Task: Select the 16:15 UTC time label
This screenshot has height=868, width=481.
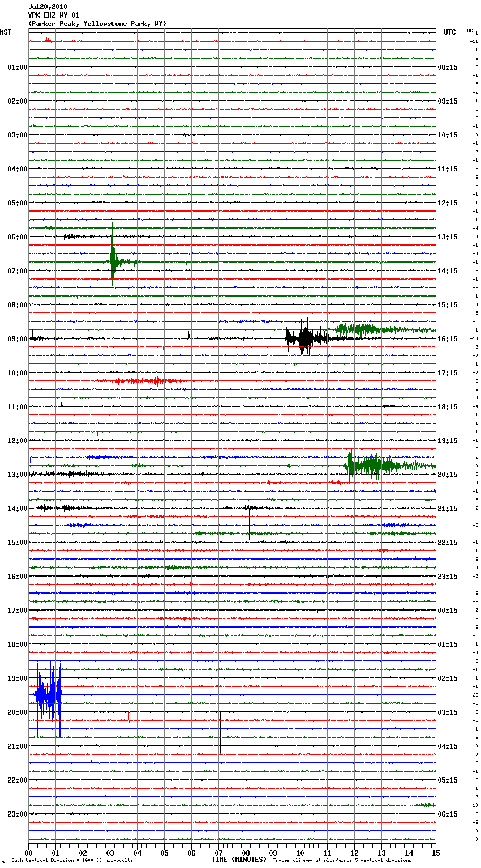Action: click(448, 339)
